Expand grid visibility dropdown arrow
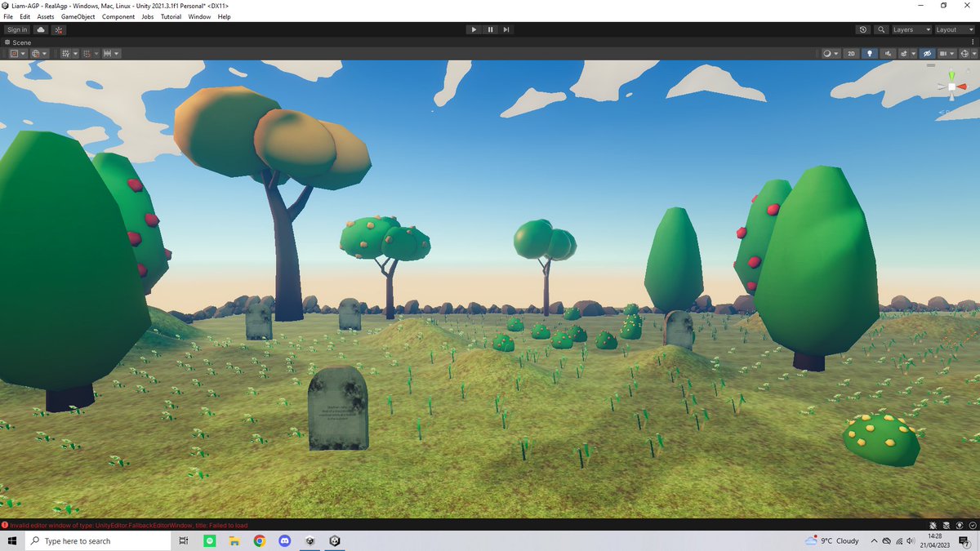The image size is (980, 551). (76, 54)
